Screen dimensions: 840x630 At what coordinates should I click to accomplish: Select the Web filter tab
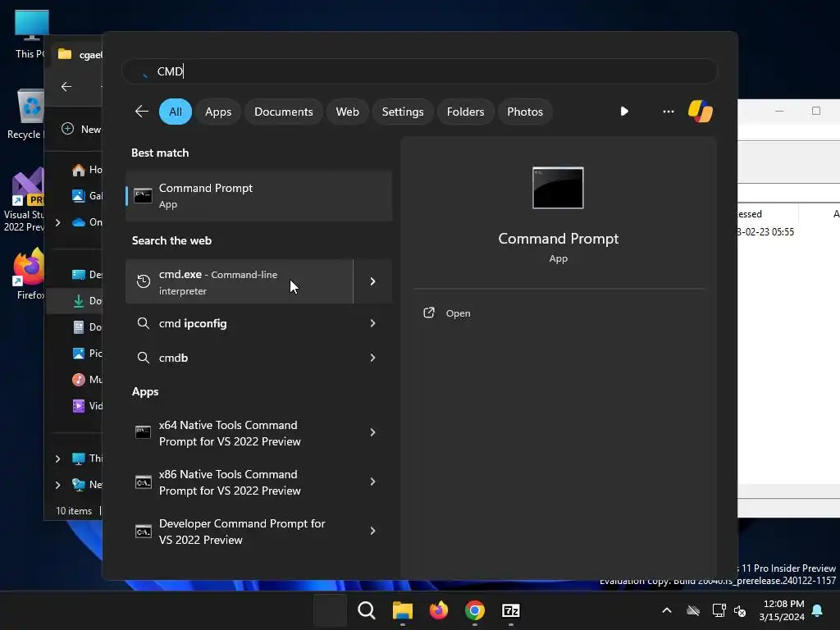(x=347, y=112)
